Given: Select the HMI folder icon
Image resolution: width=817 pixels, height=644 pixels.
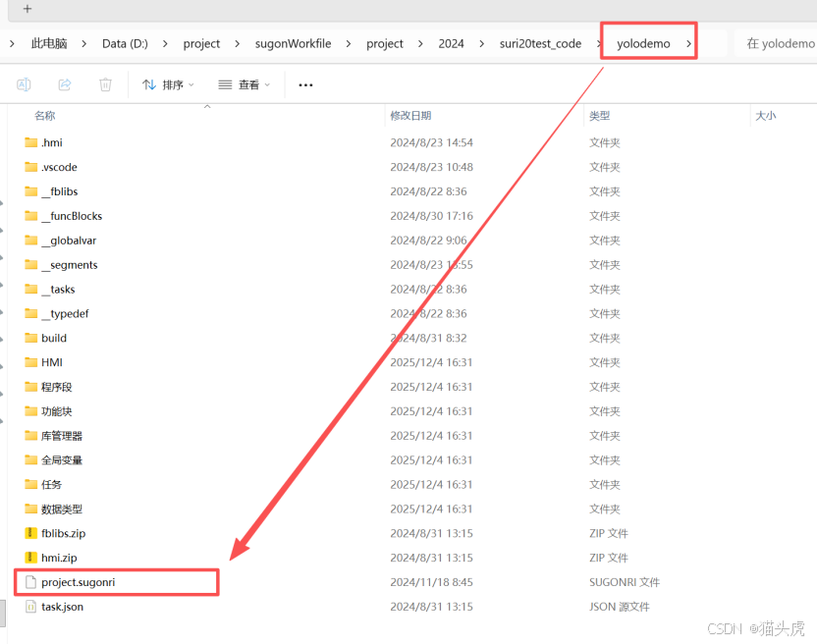Looking at the screenshot, I should (31, 362).
